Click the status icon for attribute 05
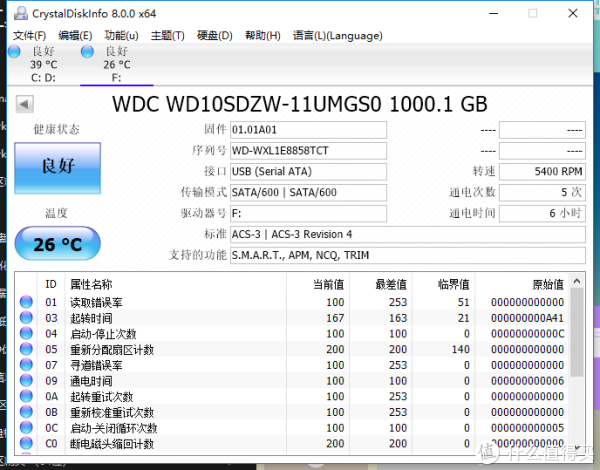 click(26, 349)
